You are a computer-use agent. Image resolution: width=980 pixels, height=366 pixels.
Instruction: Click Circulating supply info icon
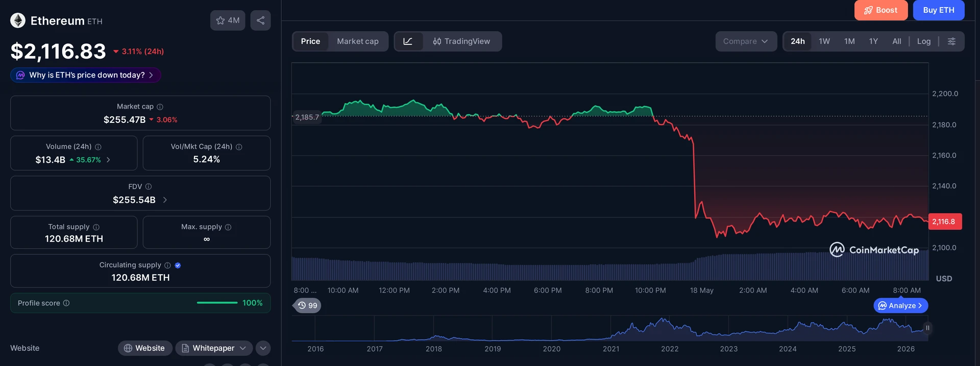click(x=167, y=265)
